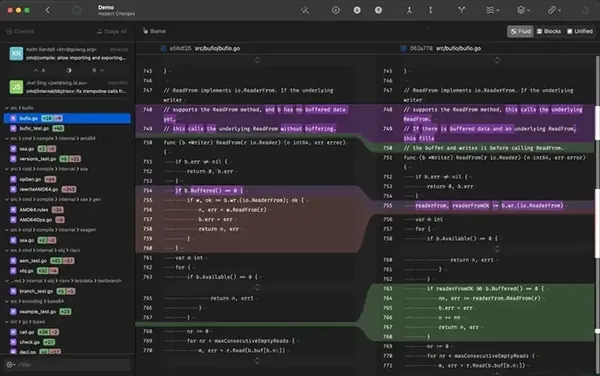The image size is (600, 376).
Task: Open the bandage patch toolbar dropdown
Action: [554, 10]
